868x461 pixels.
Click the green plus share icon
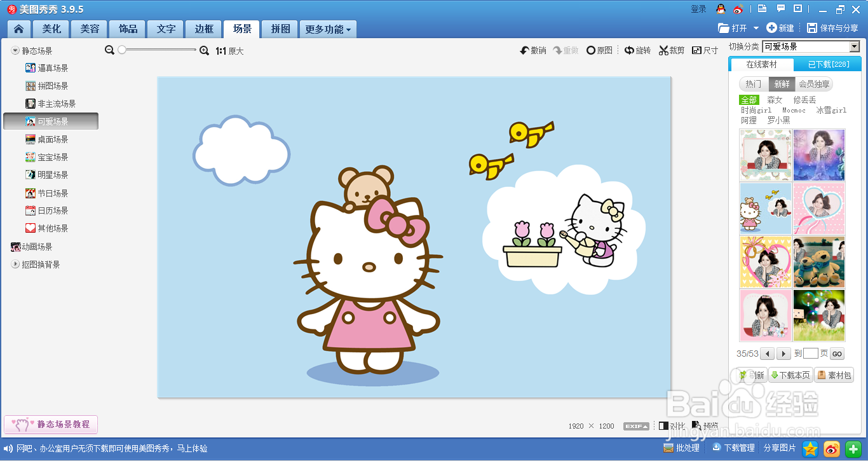[853, 449]
